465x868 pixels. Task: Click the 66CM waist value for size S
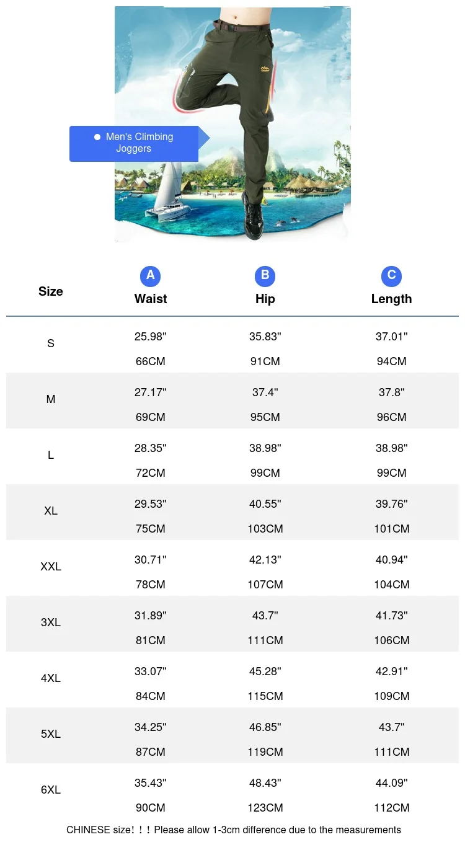click(151, 361)
